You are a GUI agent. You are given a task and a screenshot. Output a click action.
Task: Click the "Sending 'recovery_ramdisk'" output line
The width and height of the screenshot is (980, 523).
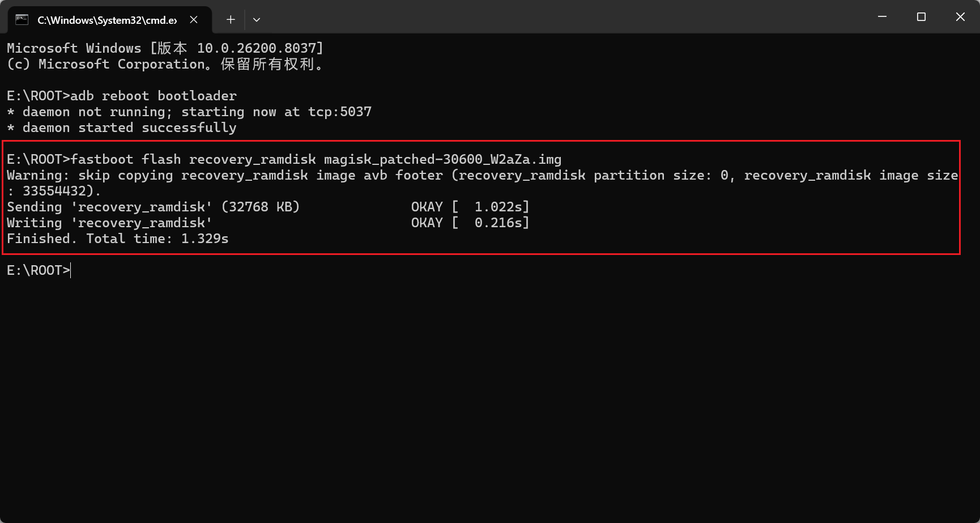[x=153, y=207]
